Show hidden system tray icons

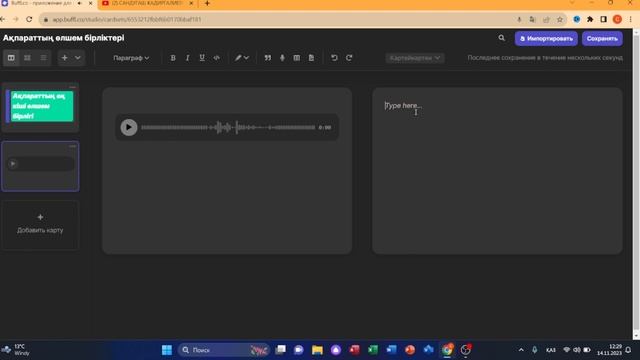tap(521, 350)
